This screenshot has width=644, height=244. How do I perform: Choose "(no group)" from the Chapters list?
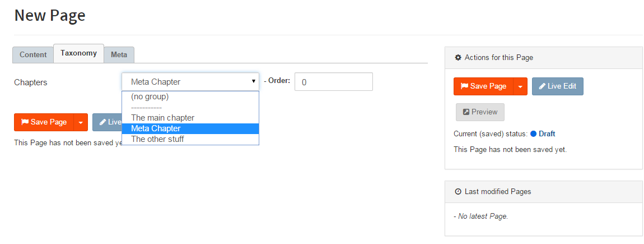coord(150,96)
